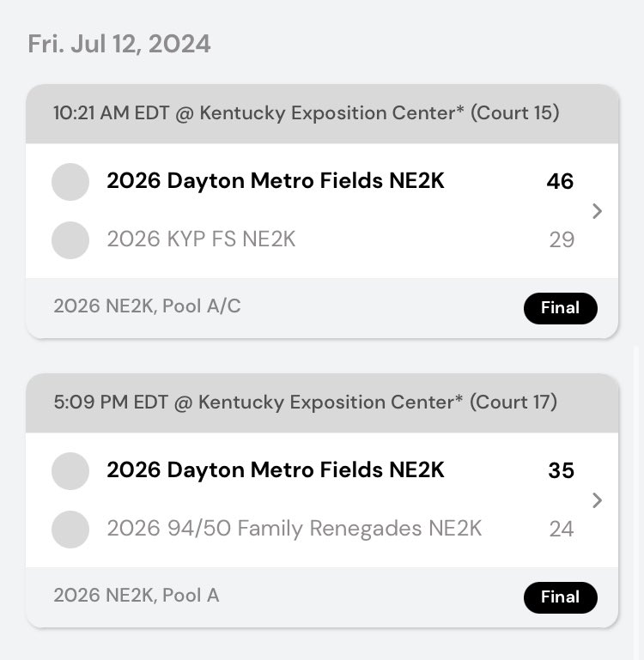Select 2026 Dayton Metro Fields NE2K in second game
The width and height of the screenshot is (644, 660).
(276, 470)
